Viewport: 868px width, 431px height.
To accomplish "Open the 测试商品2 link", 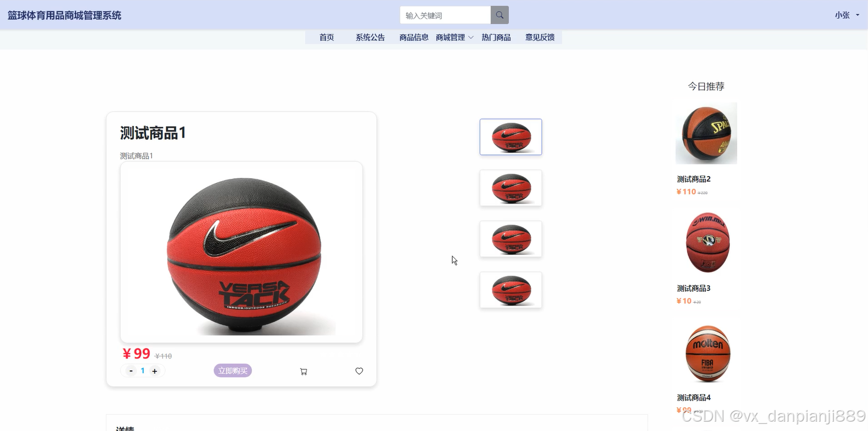I will (694, 179).
